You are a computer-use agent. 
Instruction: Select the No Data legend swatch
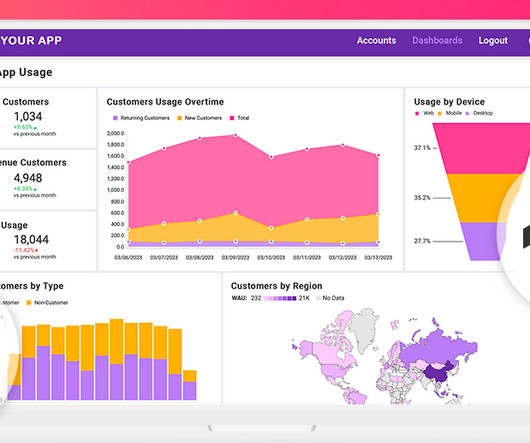tap(318, 298)
